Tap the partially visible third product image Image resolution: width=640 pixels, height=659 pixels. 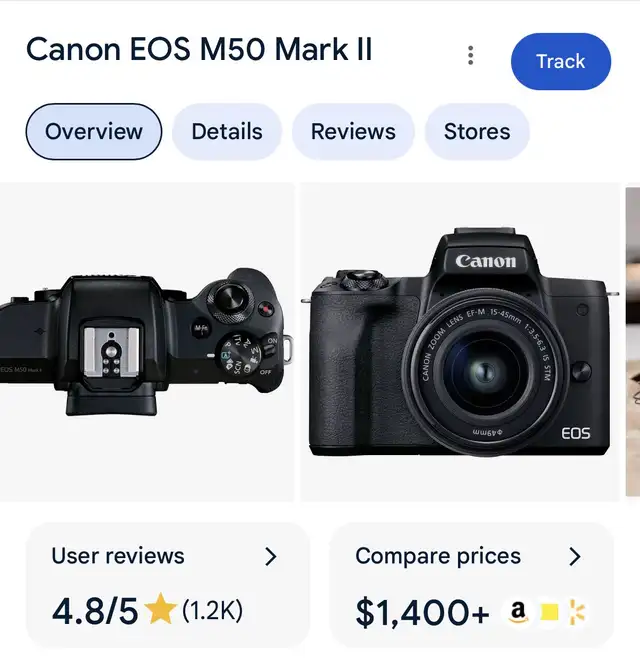click(x=633, y=342)
